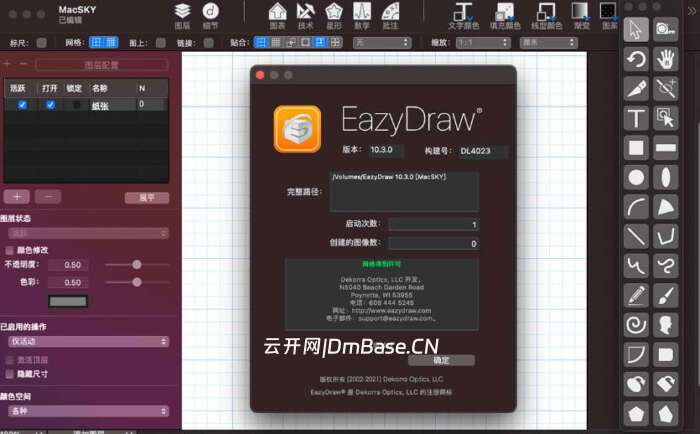The width and height of the screenshot is (700, 434).
Task: Adjust the 不透明度 (opacity) slider
Action: click(x=137, y=265)
